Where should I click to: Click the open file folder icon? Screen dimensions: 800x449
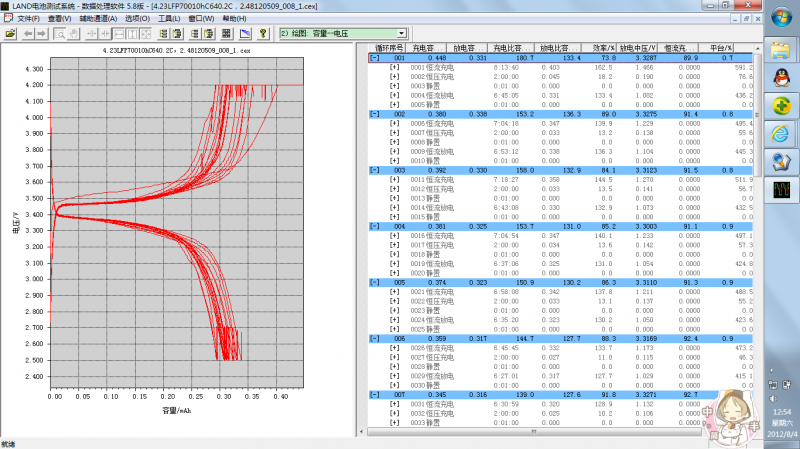pyautogui.click(x=10, y=33)
